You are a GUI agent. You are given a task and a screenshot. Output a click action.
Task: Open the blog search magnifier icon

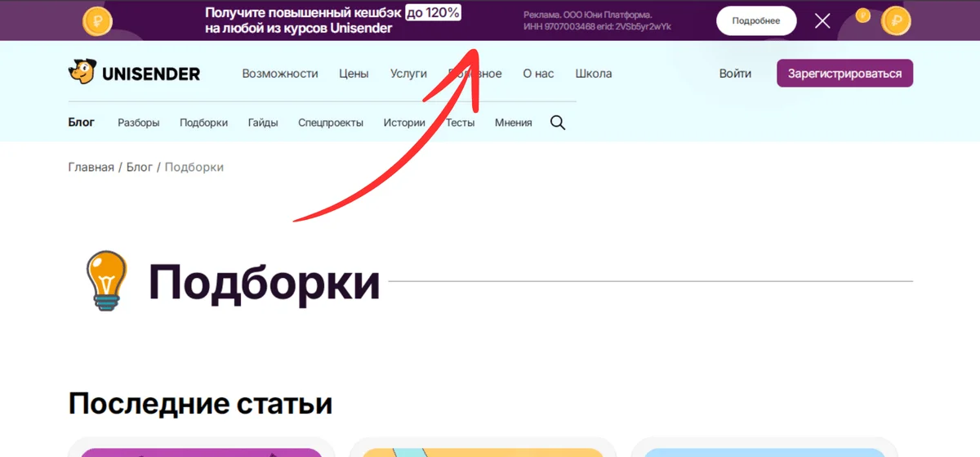pyautogui.click(x=558, y=123)
